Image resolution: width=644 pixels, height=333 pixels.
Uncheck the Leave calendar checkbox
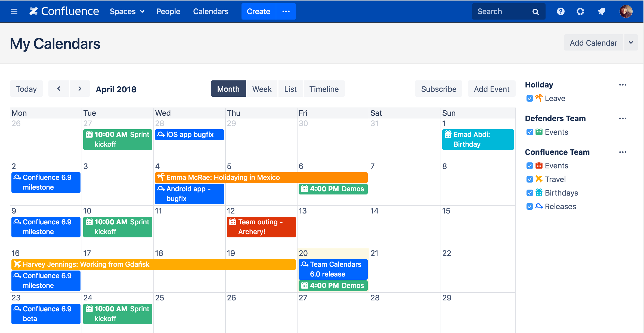pos(530,98)
